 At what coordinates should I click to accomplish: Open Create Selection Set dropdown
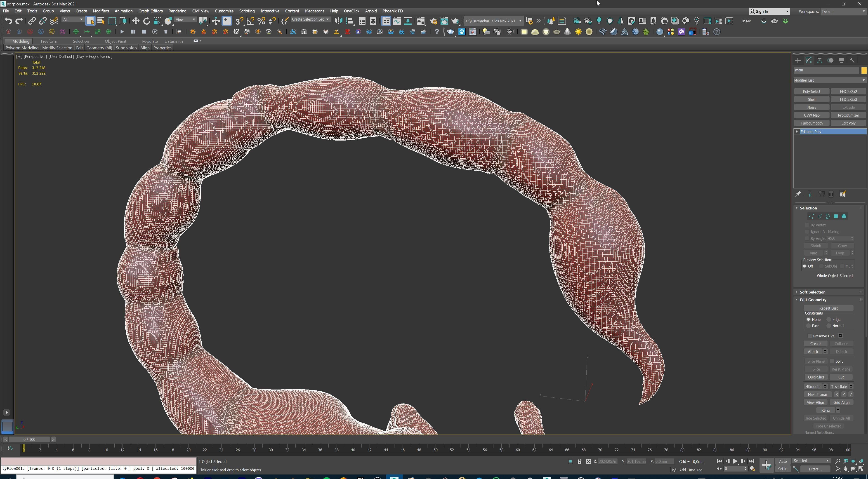click(x=310, y=19)
